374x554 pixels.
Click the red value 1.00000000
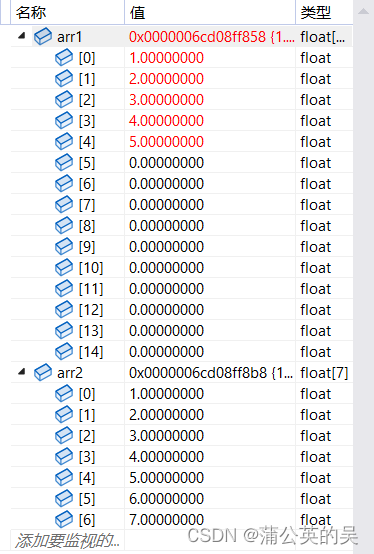(166, 58)
